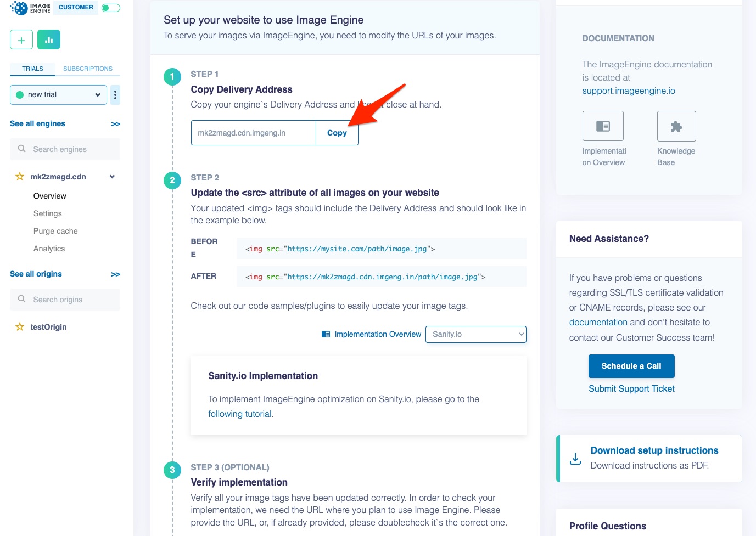Switch to the Subscriptions tab
Screen dimensions: 756x536
point(88,69)
